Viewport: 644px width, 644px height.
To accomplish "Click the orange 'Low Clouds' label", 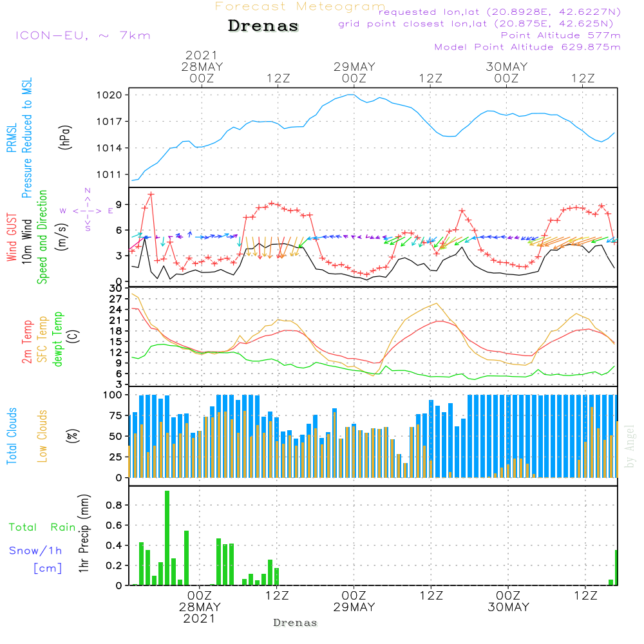I will (43, 436).
